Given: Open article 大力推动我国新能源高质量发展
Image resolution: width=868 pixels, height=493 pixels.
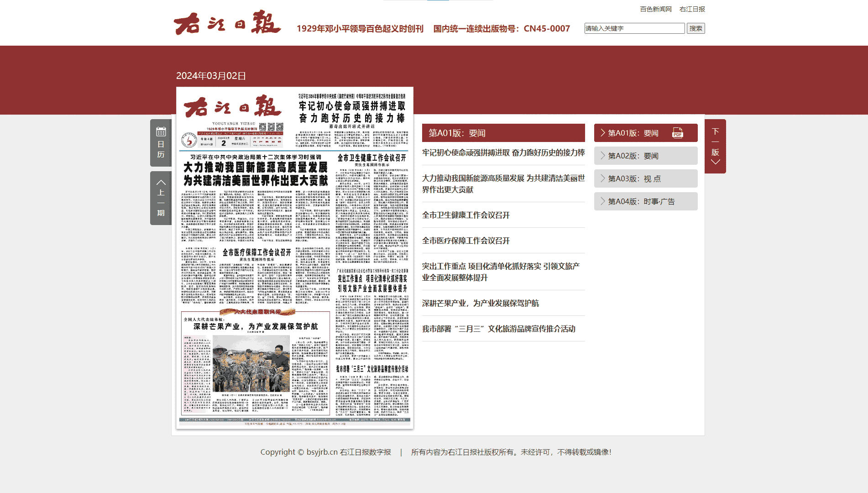Looking at the screenshot, I should (x=503, y=184).
